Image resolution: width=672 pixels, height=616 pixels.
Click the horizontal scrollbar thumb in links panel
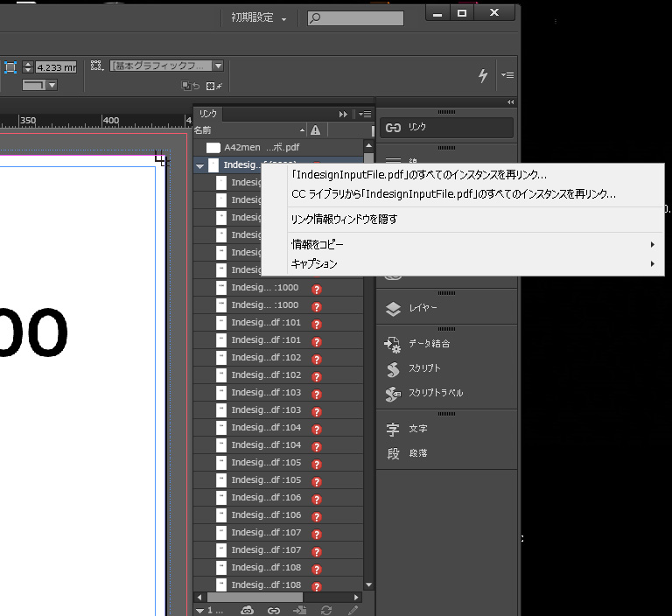click(x=255, y=597)
